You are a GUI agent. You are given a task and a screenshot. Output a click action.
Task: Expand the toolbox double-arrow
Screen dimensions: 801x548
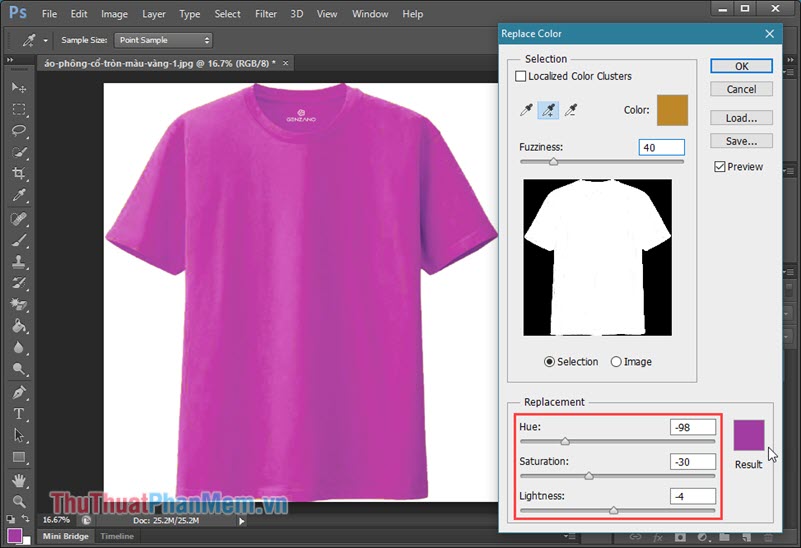tap(10, 60)
